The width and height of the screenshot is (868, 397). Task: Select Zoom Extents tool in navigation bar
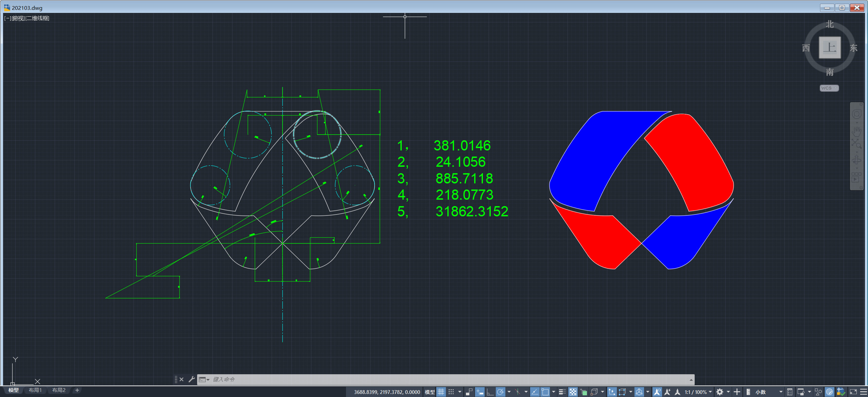pos(856,144)
